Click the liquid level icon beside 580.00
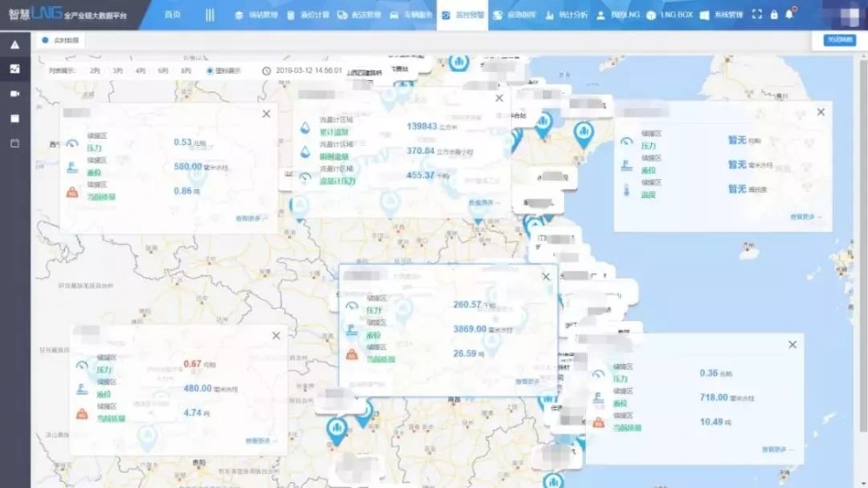The width and height of the screenshot is (868, 488). tap(72, 167)
